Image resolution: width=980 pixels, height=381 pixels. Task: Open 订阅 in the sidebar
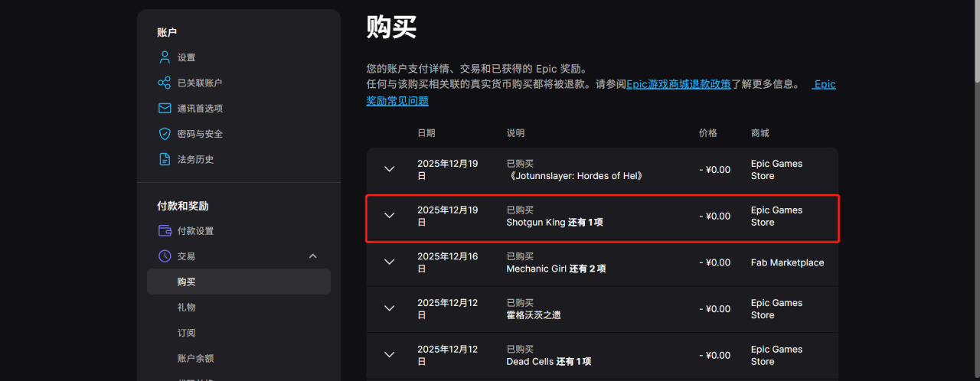tap(186, 333)
